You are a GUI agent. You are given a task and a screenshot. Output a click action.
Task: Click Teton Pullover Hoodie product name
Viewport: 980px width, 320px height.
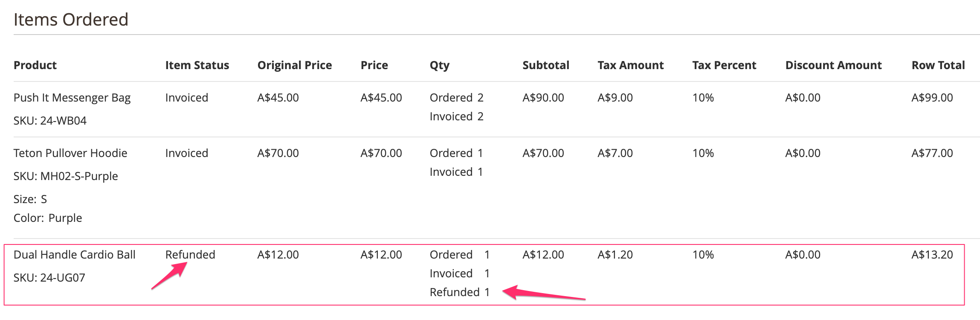coord(70,153)
